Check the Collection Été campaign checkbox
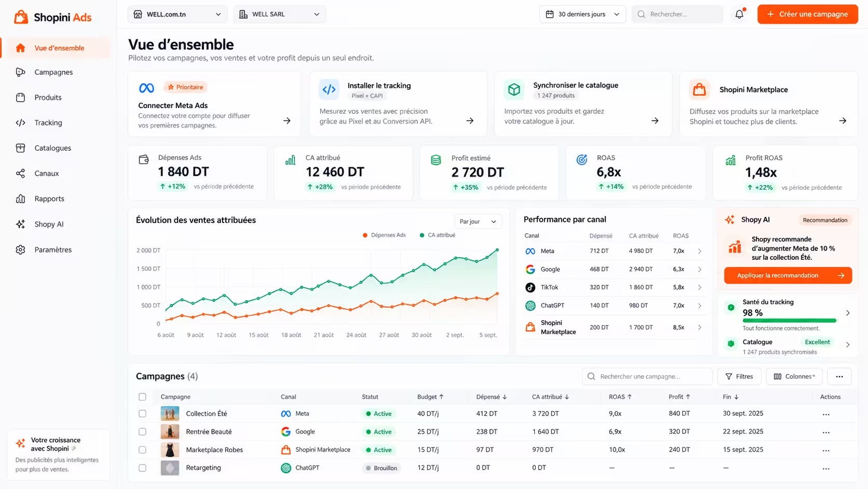The image size is (868, 489). tap(142, 414)
